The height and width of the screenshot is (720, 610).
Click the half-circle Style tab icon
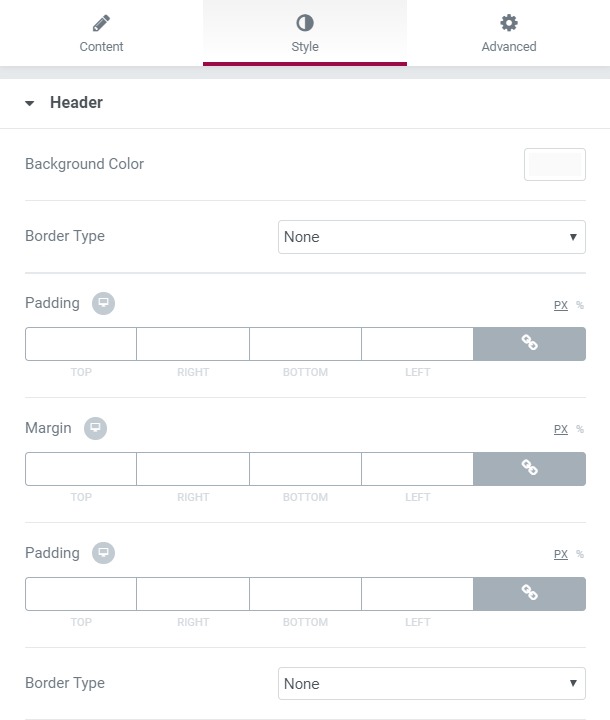[x=305, y=23]
